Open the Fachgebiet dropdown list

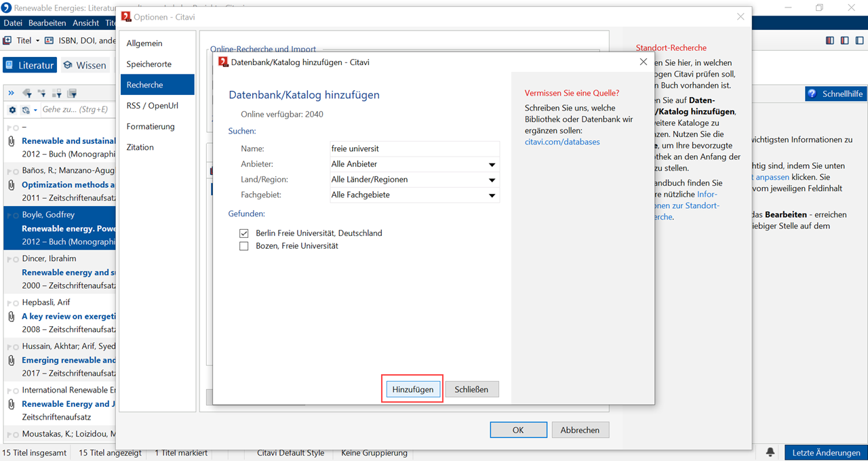pyautogui.click(x=492, y=196)
